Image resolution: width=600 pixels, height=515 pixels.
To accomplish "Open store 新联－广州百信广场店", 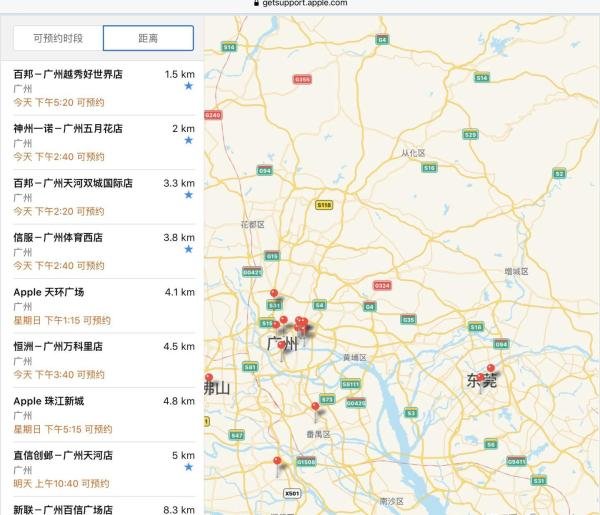I will (x=104, y=507).
